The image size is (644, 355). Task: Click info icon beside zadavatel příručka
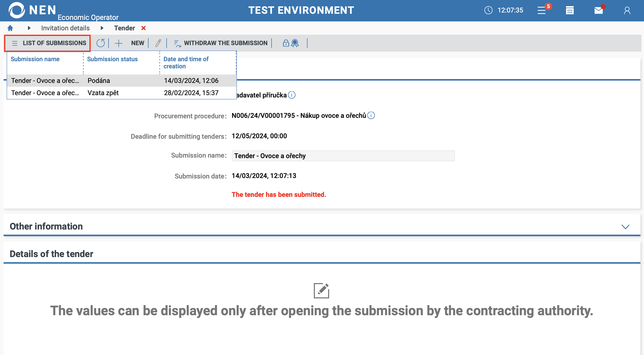click(292, 95)
